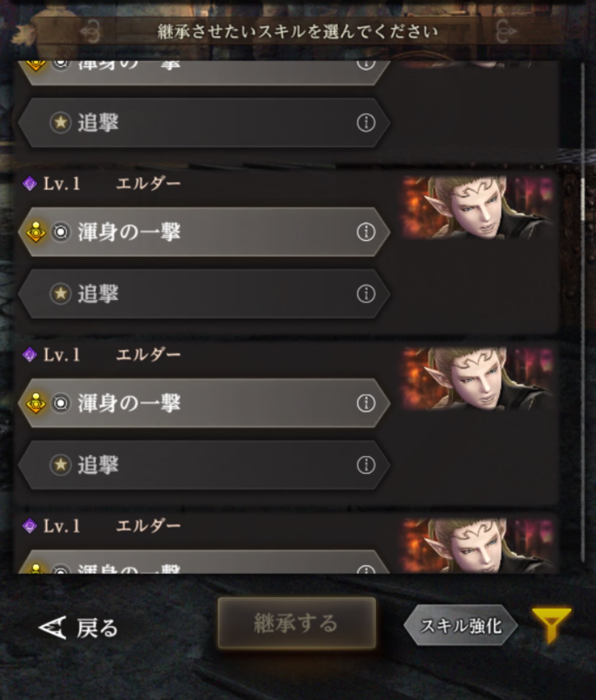Click gold emblem on first Elder's 渾身の一撃
The image size is (596, 700).
pyautogui.click(x=36, y=232)
